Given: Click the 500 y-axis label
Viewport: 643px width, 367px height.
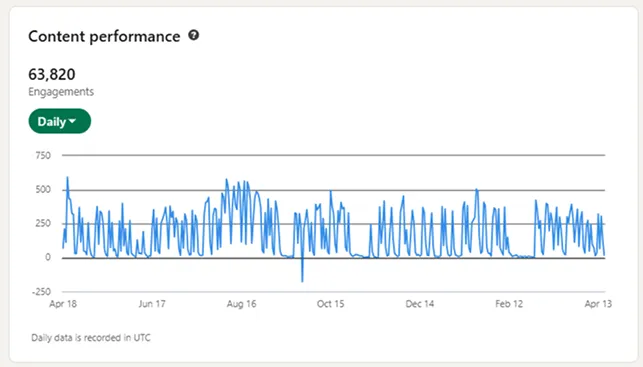Looking at the screenshot, I should point(43,189).
